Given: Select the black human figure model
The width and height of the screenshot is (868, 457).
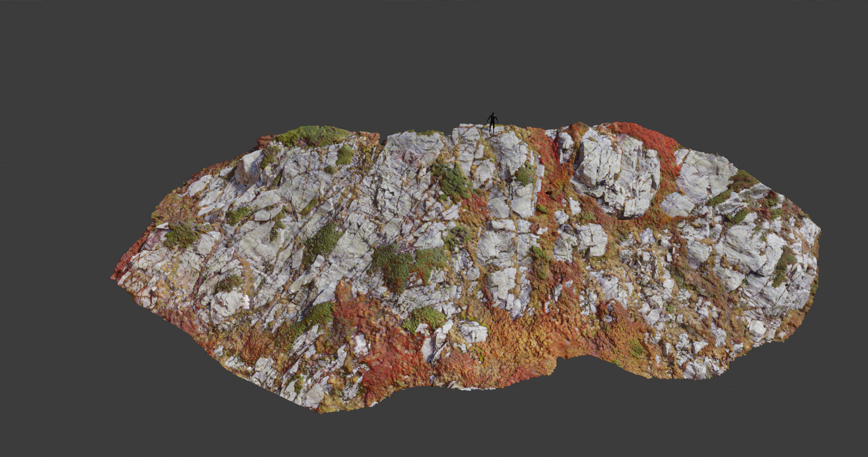Looking at the screenshot, I should point(493,122).
